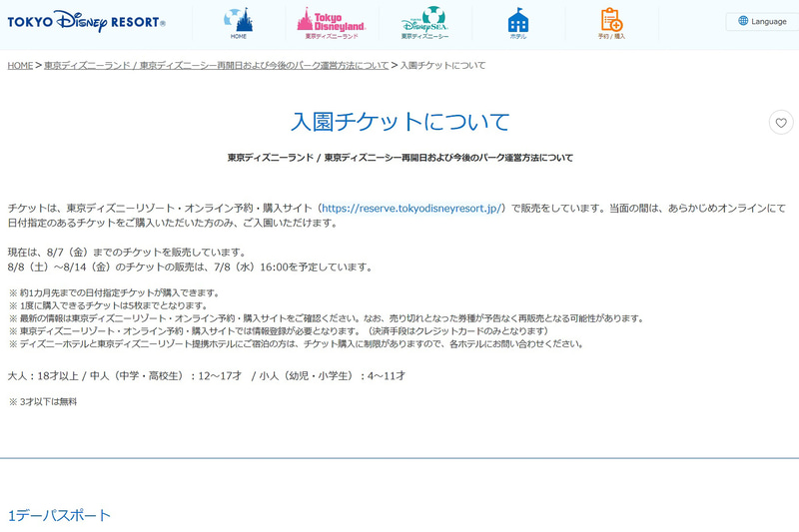799x532 pixels.
Task: Open the Language selector button
Action: (x=762, y=21)
